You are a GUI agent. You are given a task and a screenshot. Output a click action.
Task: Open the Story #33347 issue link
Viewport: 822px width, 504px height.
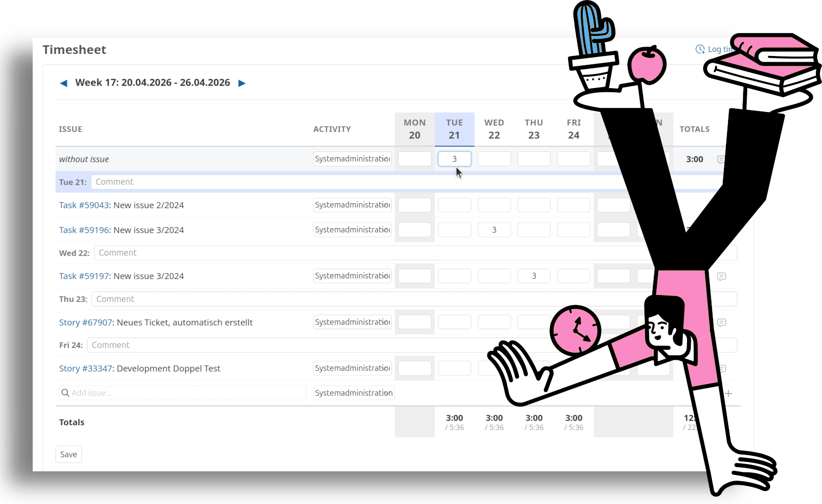tap(86, 369)
